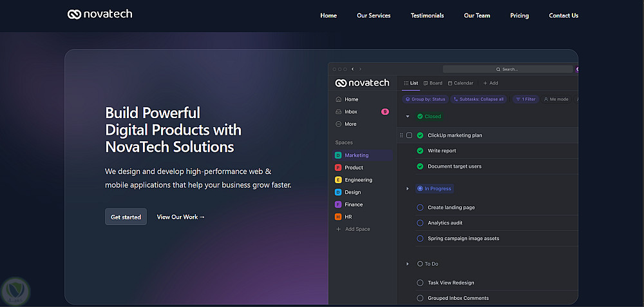Open the Pricing page link
The height and width of the screenshot is (307, 644).
pos(520,15)
